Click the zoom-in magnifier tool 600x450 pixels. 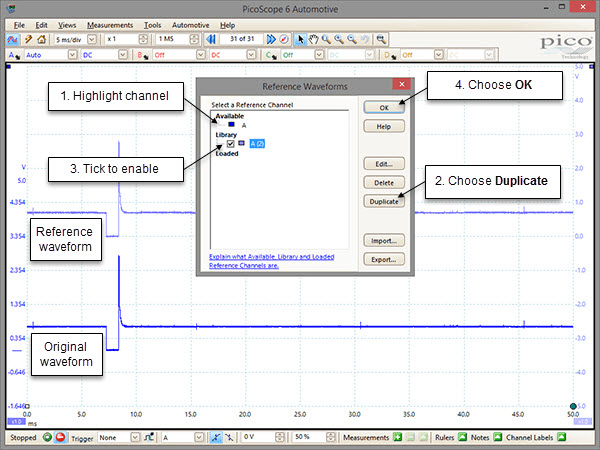(339, 39)
